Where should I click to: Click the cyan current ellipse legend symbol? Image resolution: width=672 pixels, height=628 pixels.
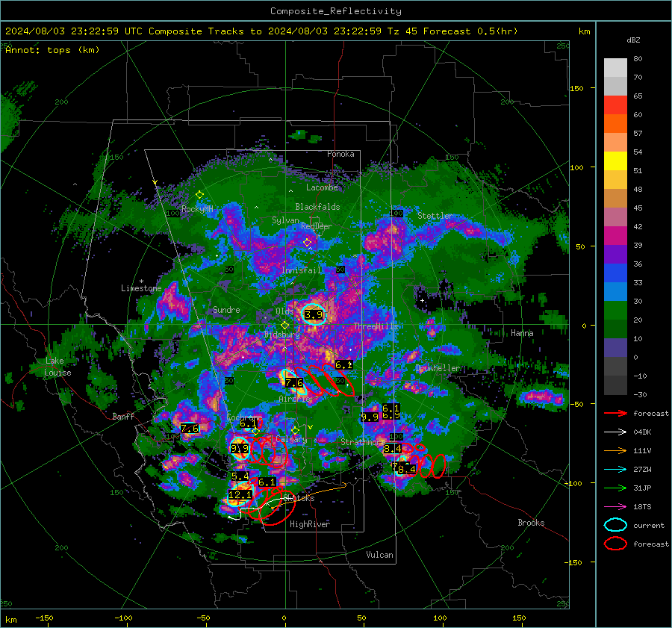point(615,525)
